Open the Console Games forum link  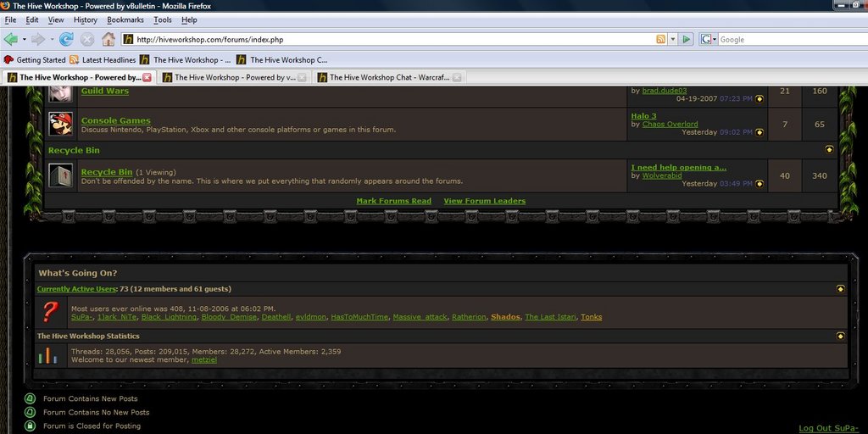click(115, 120)
